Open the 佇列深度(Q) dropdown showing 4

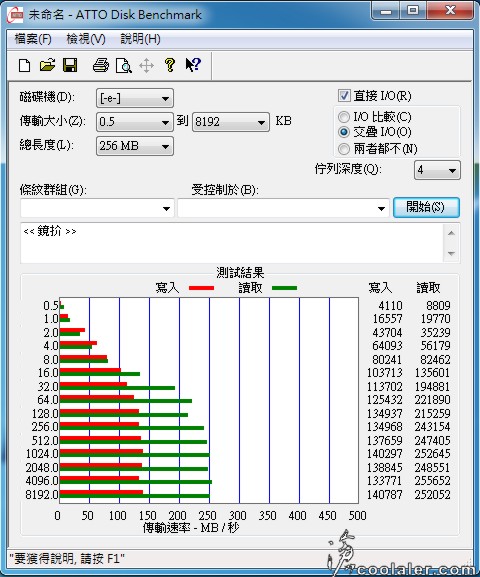click(x=437, y=170)
